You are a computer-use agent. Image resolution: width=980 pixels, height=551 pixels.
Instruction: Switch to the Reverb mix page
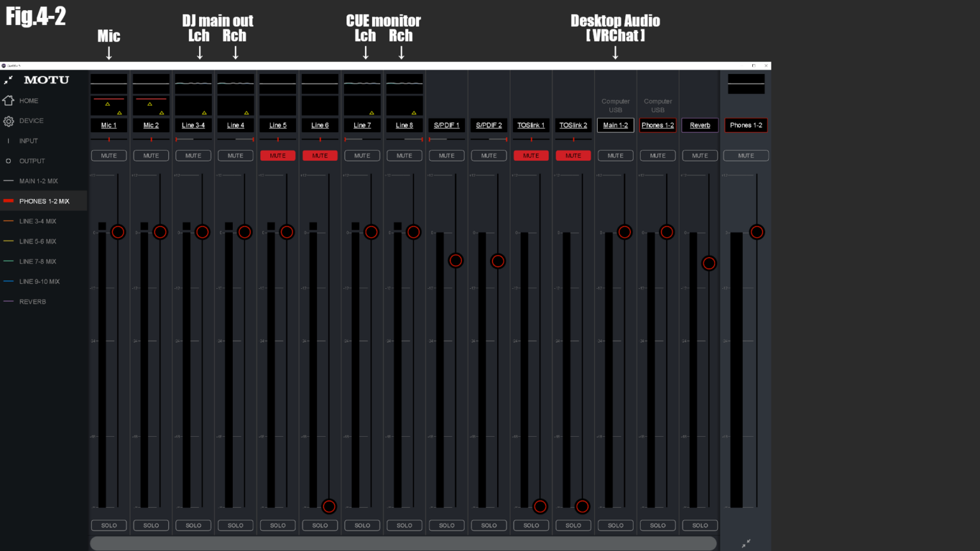point(33,302)
